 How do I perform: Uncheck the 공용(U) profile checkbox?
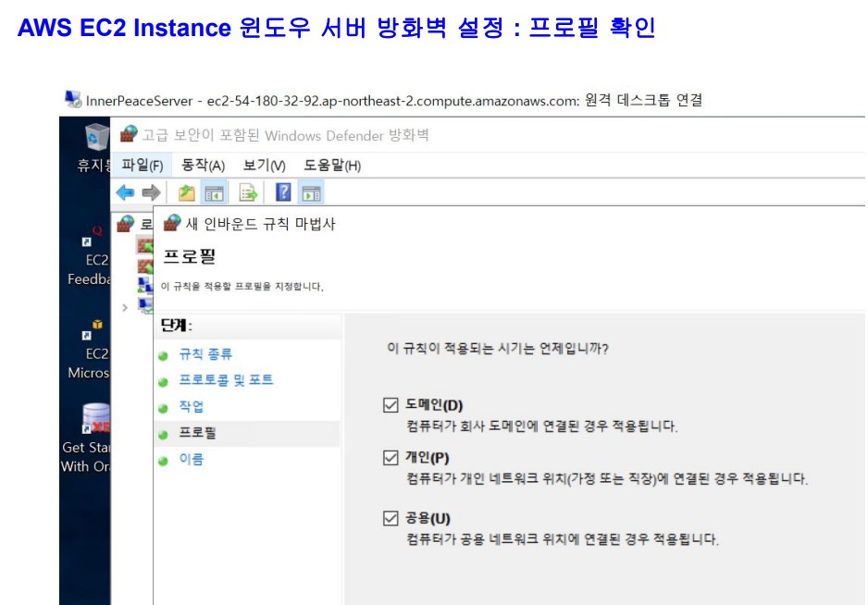point(391,518)
